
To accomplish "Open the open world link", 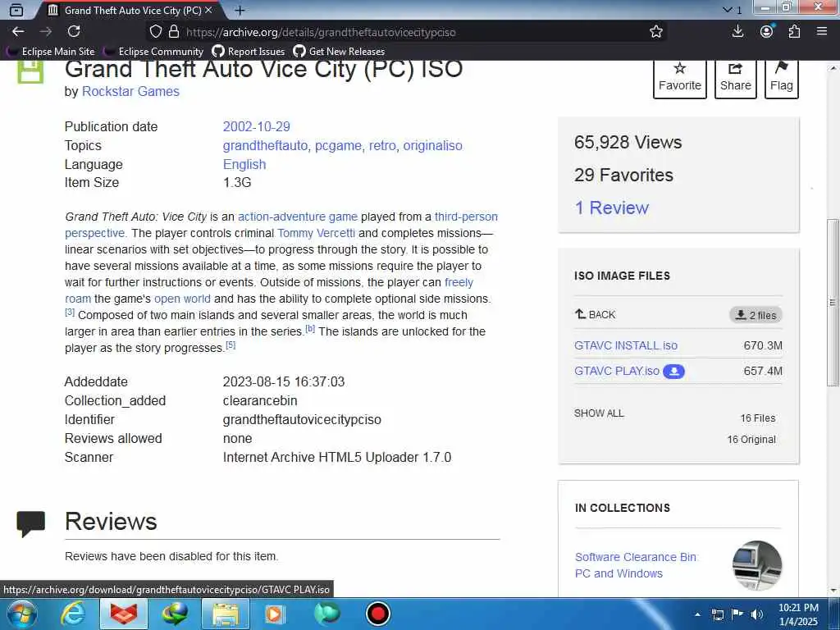I will coord(182,299).
